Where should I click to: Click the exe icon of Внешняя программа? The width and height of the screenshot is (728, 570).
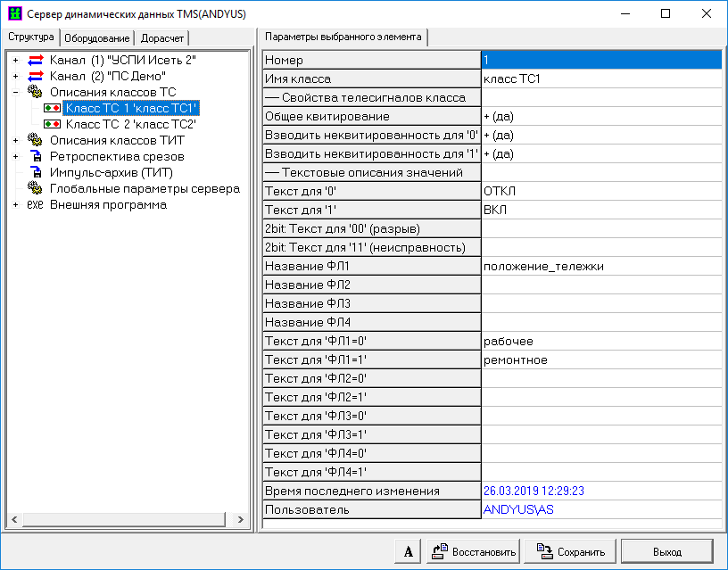pyautogui.click(x=36, y=204)
